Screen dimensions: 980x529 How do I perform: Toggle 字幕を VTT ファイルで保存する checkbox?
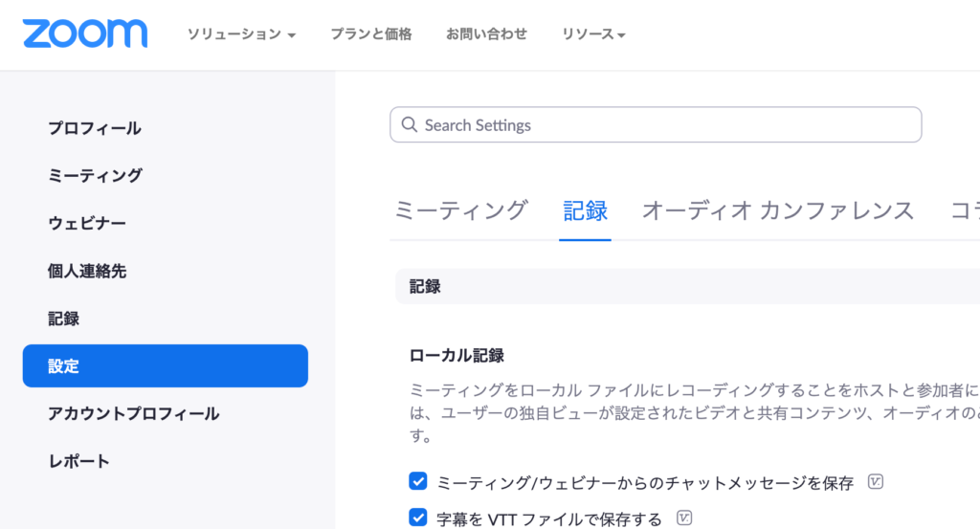[418, 518]
